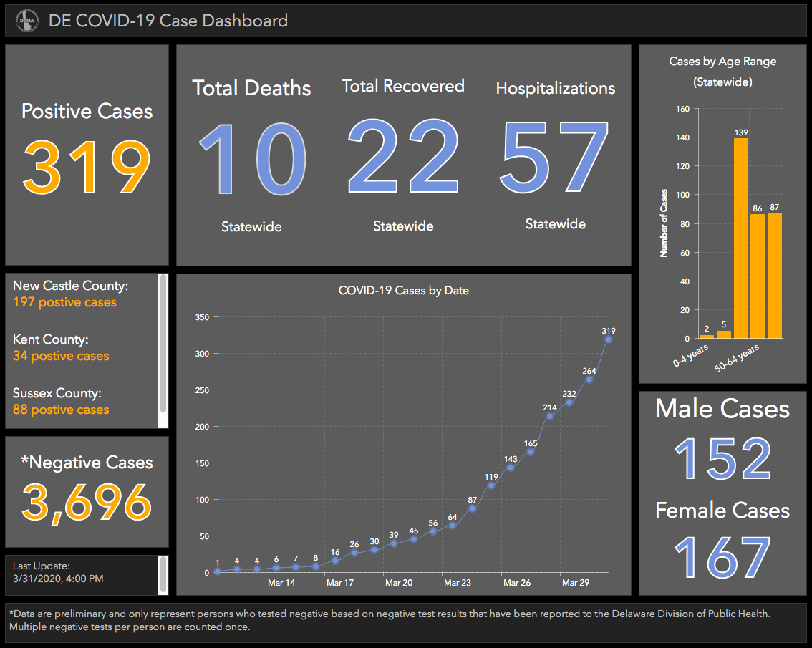The width and height of the screenshot is (812, 648).
Task: Click the Male Cases 152 number
Action: 723,458
